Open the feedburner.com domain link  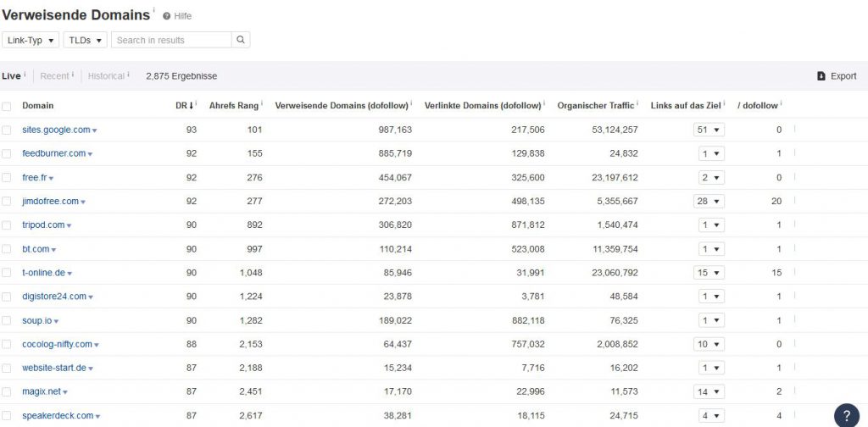(x=53, y=153)
